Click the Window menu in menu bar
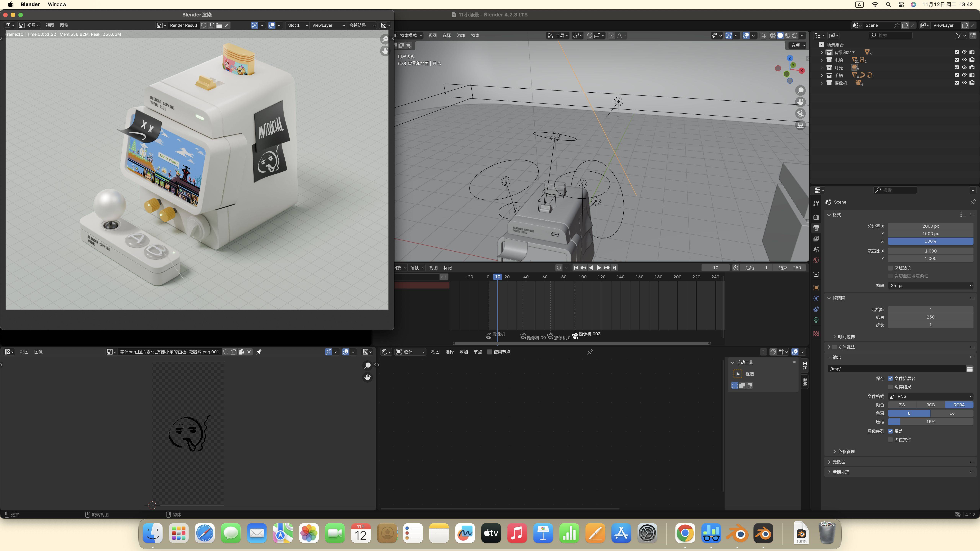This screenshot has height=551, width=980. [57, 4]
